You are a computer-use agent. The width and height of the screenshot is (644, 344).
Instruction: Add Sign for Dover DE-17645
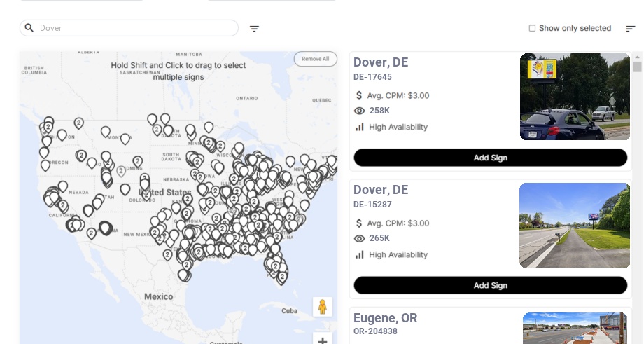click(x=491, y=158)
